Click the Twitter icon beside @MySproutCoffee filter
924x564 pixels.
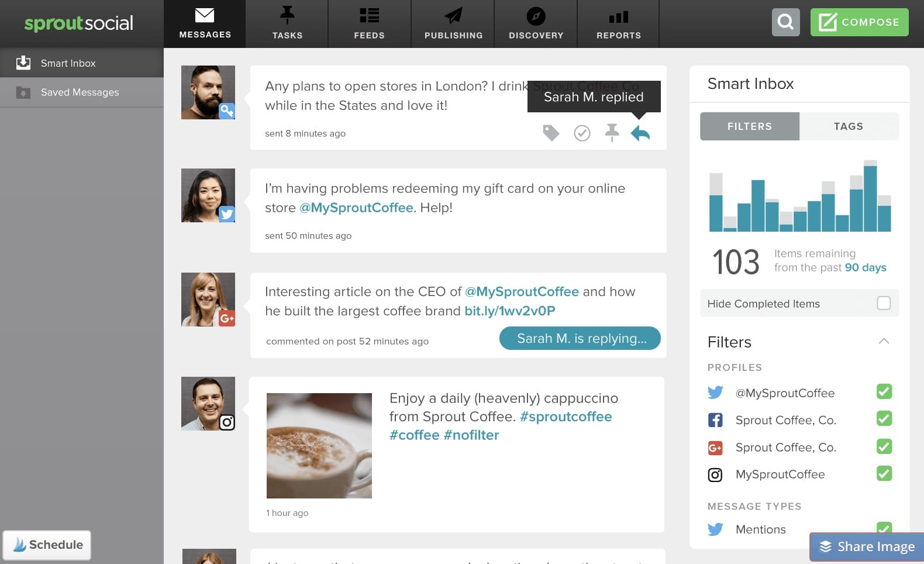pos(715,393)
